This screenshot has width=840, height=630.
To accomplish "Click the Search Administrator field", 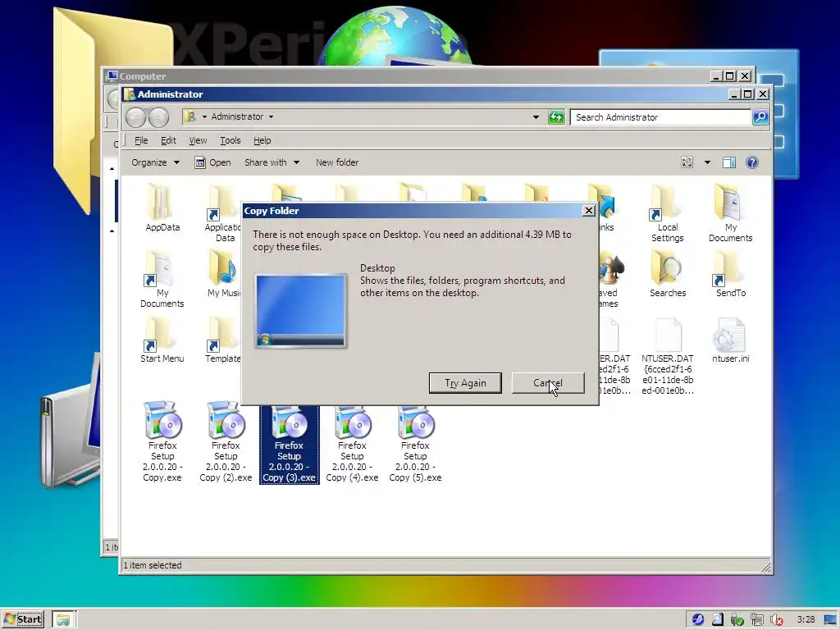I will tap(660, 116).
